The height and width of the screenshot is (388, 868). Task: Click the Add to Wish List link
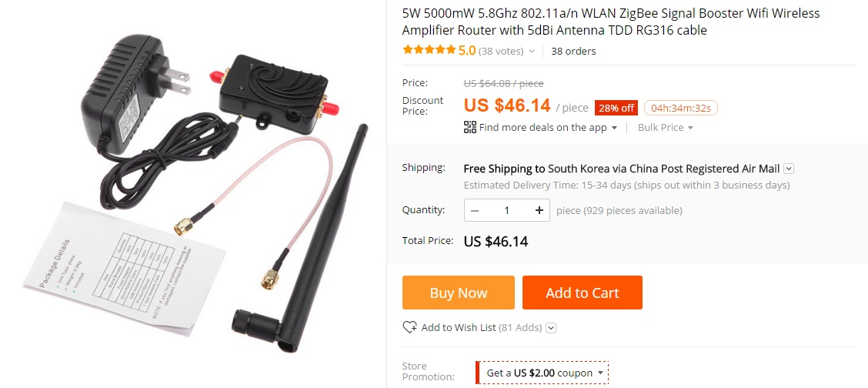click(459, 328)
